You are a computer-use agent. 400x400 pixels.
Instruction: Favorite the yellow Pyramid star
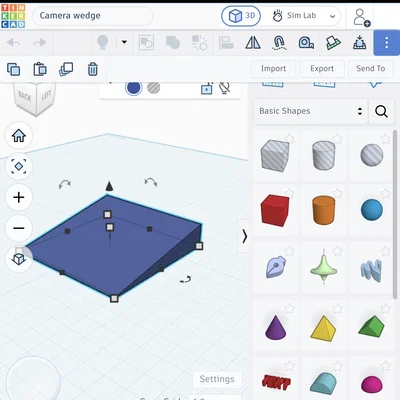pyautogui.click(x=338, y=308)
